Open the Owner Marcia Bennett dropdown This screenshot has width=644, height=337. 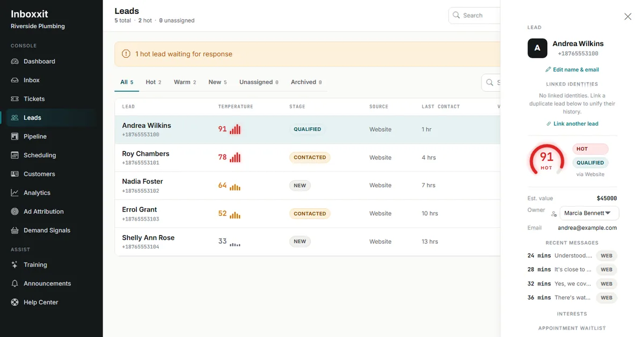point(589,213)
